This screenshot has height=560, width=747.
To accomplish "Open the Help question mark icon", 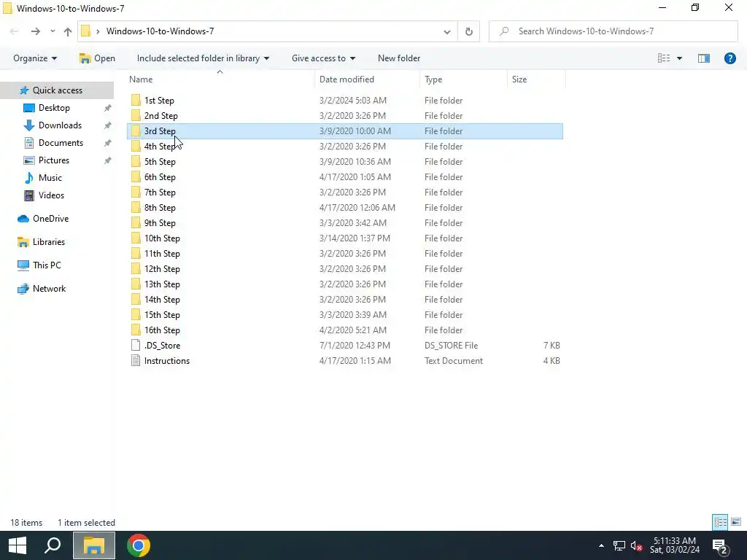I will point(729,58).
